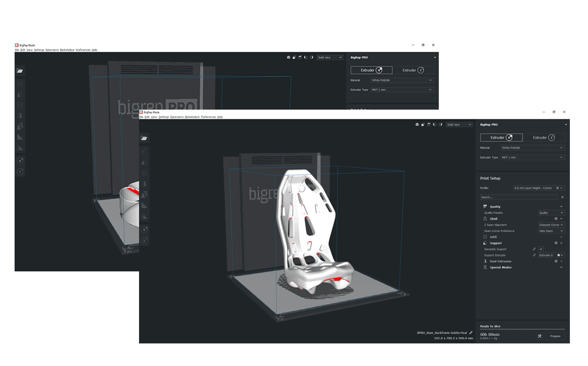This screenshot has width=588, height=366.
Task: Open tools wrench icon next to Prepare
Action: pos(539,336)
